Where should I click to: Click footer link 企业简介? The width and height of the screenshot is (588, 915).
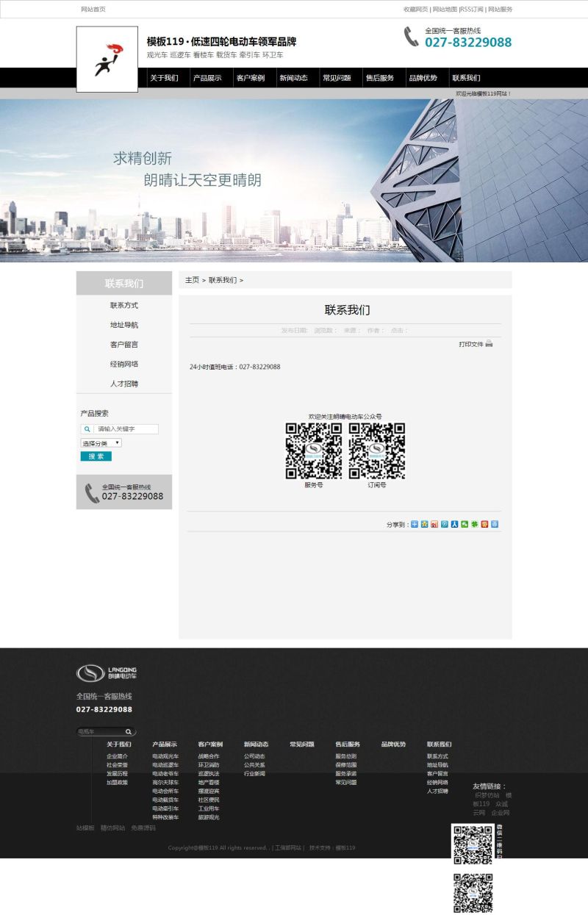(117, 756)
